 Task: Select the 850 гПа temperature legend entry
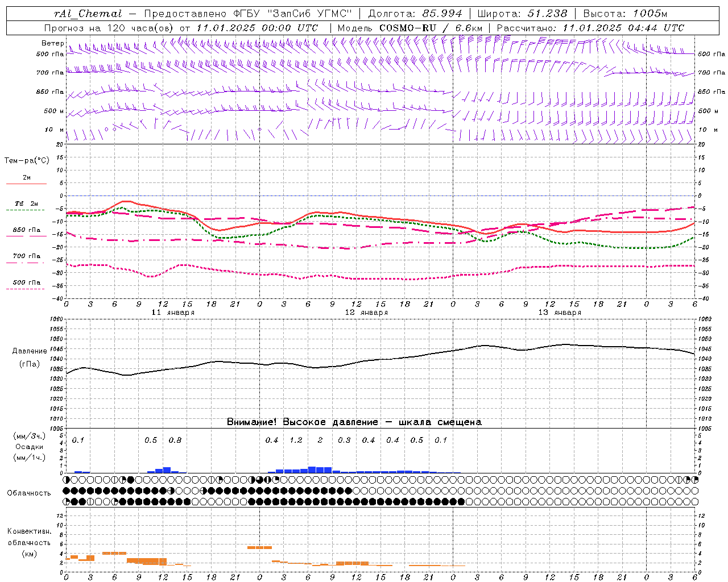27,230
